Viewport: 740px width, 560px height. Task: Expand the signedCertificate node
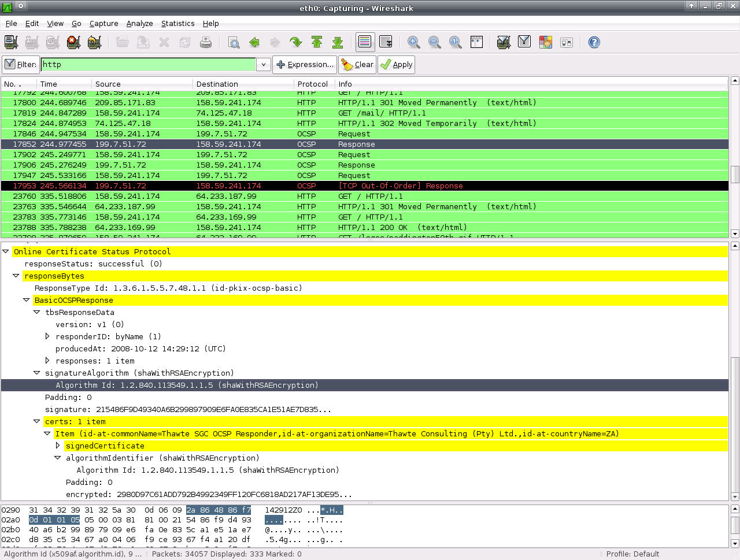[x=58, y=446]
